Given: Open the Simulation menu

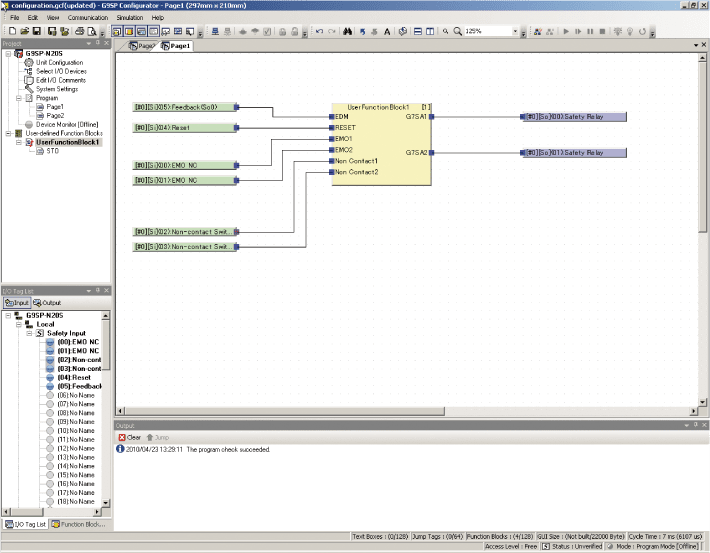Looking at the screenshot, I should (x=130, y=18).
